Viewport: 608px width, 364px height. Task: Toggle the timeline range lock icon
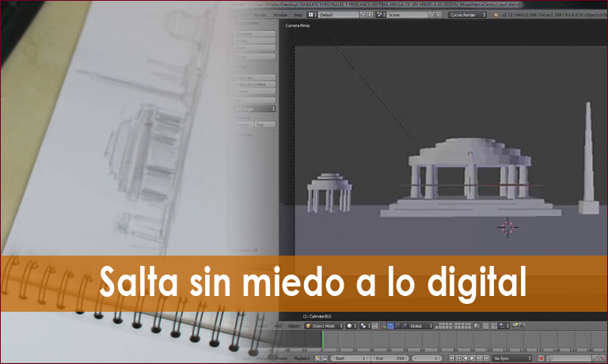tap(325, 358)
